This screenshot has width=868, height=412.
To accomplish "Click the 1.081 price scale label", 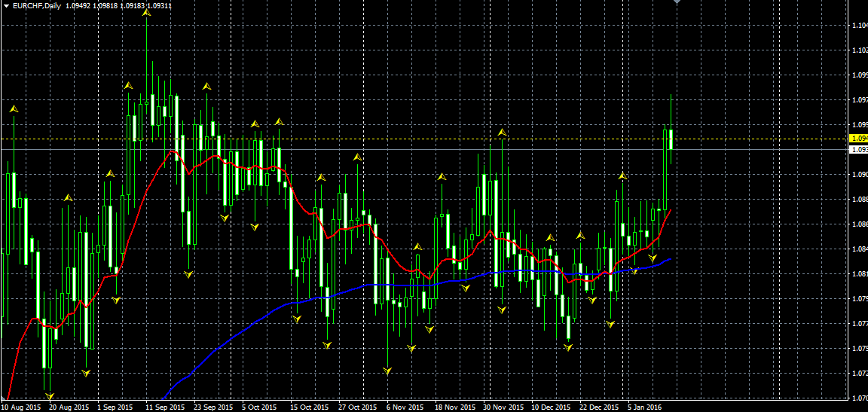I will tap(859, 274).
